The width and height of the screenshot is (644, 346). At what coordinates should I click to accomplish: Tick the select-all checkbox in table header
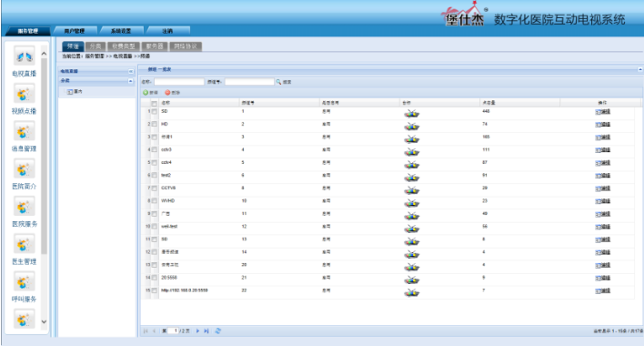155,103
